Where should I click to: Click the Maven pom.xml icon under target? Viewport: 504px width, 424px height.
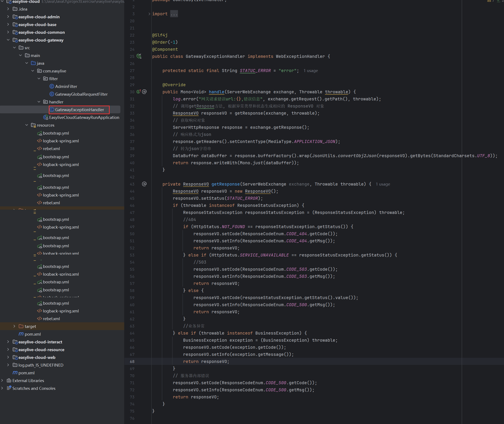point(21,334)
